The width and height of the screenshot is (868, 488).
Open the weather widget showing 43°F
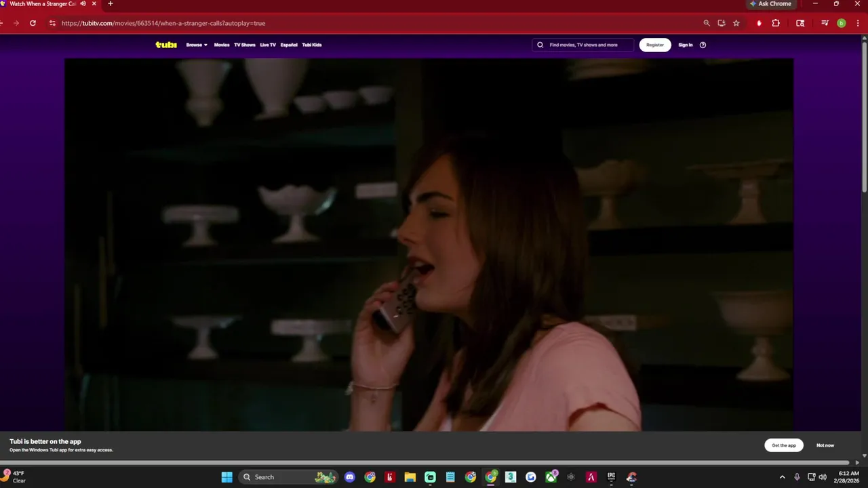[14, 477]
